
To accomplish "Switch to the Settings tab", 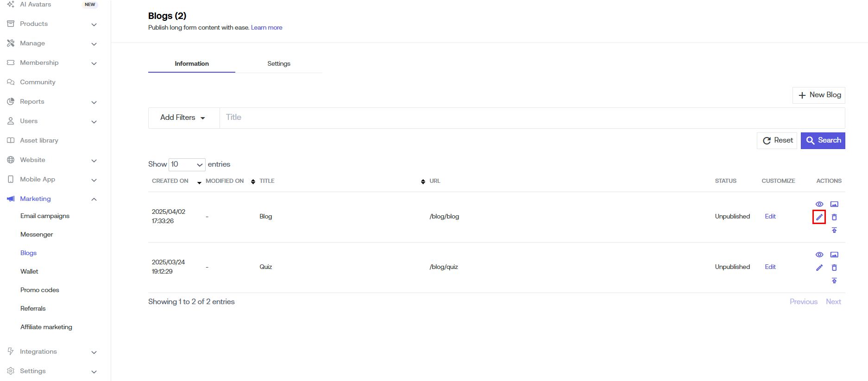I will (279, 64).
